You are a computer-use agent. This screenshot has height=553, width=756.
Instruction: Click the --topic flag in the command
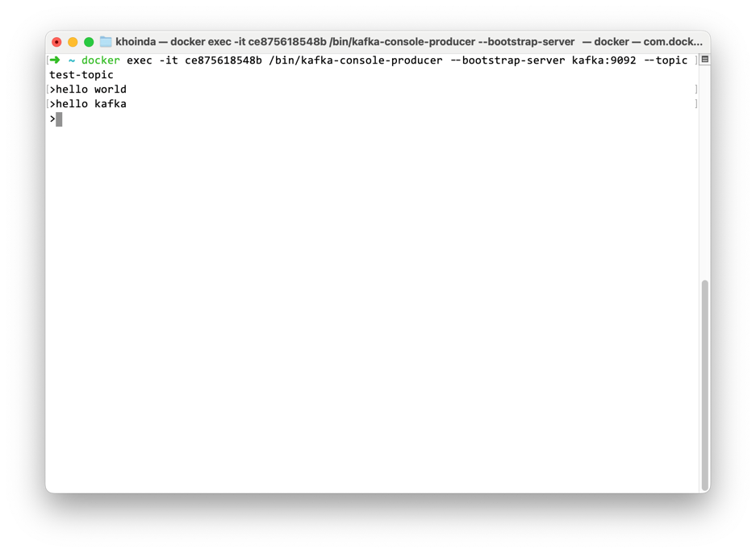tap(666, 60)
